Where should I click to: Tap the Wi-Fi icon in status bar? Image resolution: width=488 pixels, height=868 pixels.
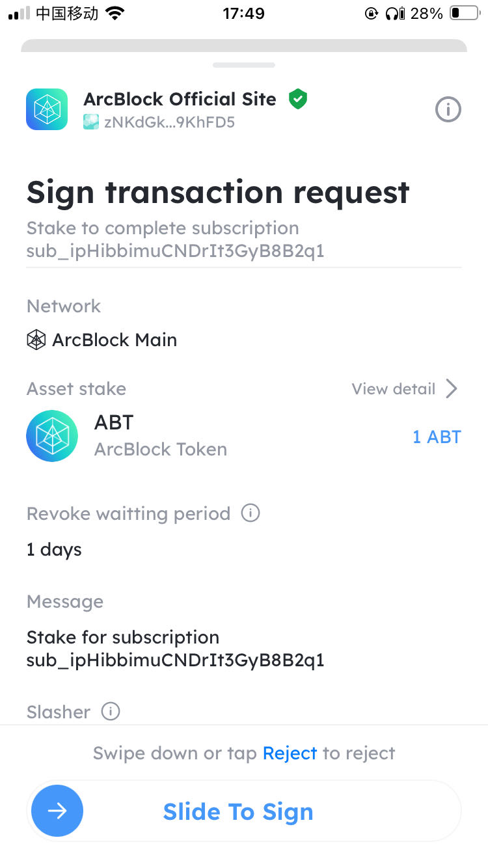pos(116,14)
